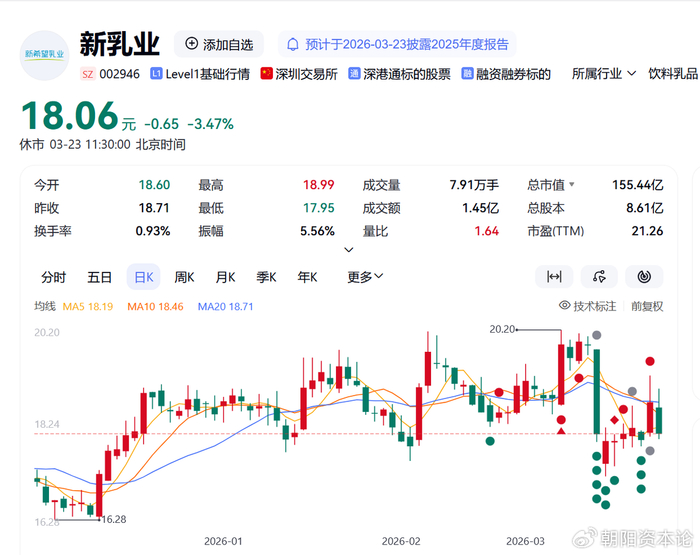Click the red triangle signal marker
The height and width of the screenshot is (555, 700).
tap(561, 431)
